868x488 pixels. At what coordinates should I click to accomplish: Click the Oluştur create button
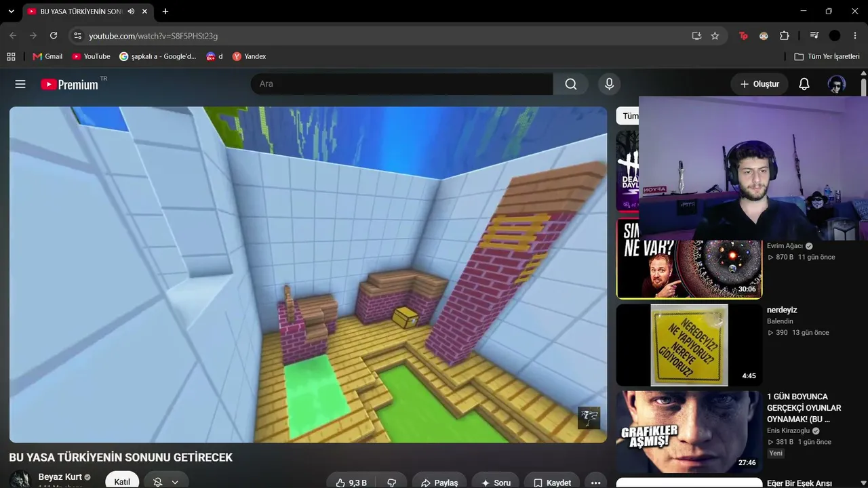click(759, 84)
